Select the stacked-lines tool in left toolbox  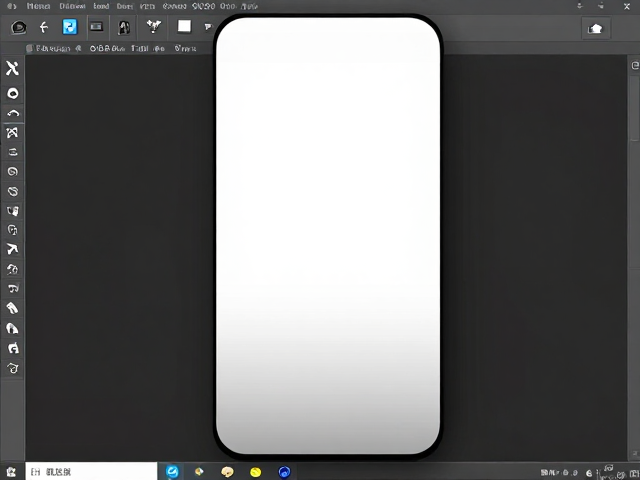13,152
